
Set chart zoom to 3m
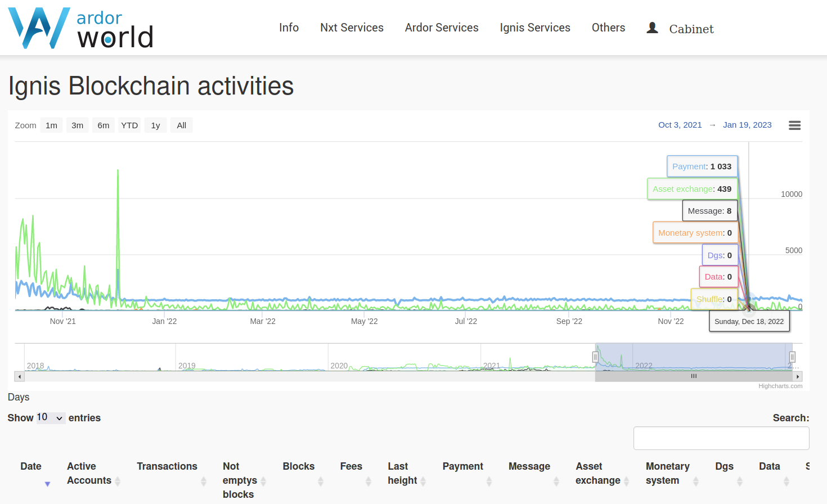click(x=78, y=125)
